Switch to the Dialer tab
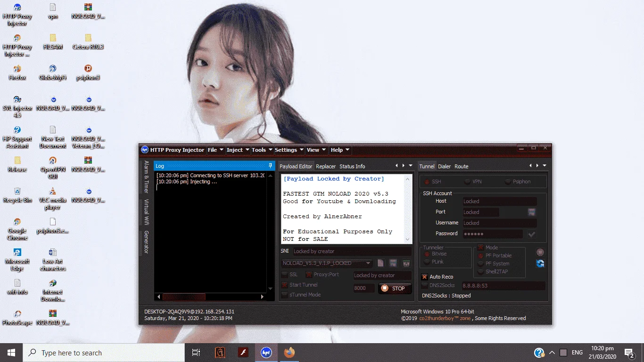Screen dimensions: 644x362 (444, 166)
